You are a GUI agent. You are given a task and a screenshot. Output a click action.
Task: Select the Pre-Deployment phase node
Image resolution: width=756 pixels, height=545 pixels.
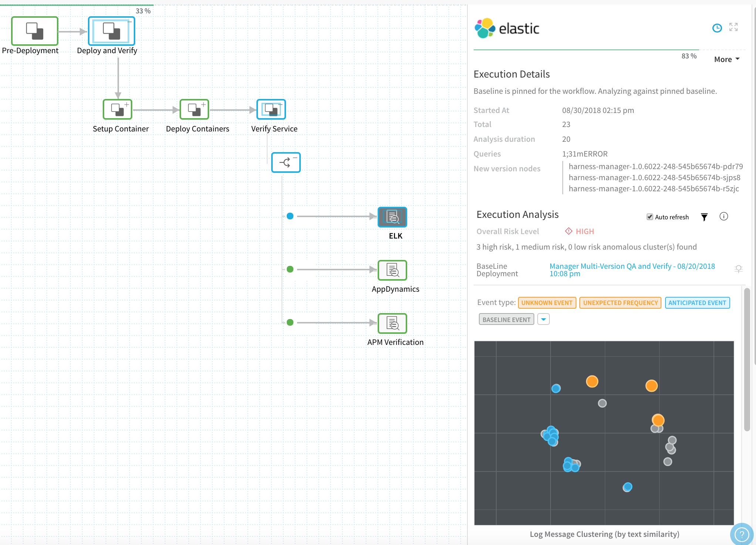(35, 31)
